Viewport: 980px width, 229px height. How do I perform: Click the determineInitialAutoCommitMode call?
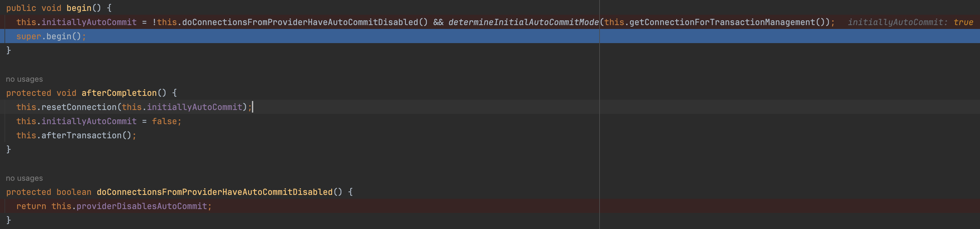tap(524, 22)
